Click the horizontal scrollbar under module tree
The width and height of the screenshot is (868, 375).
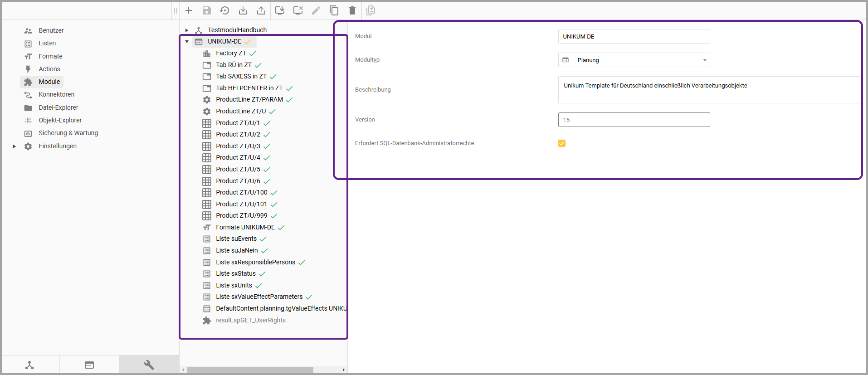pyautogui.click(x=250, y=370)
